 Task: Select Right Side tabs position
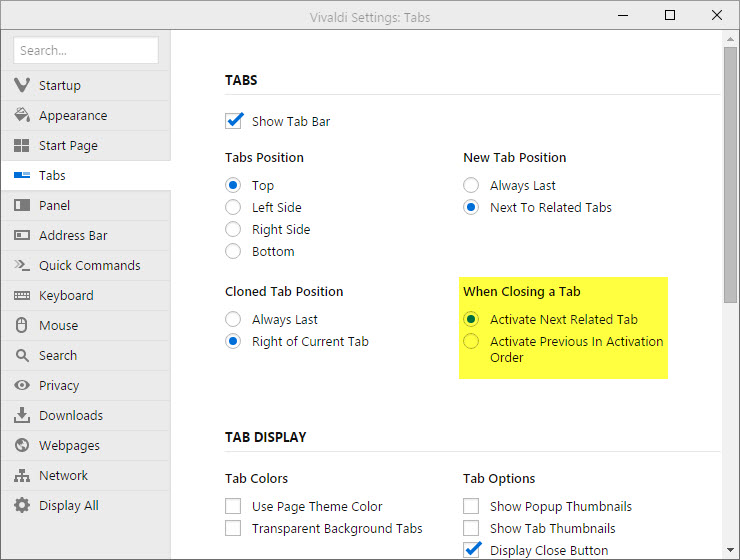point(233,229)
